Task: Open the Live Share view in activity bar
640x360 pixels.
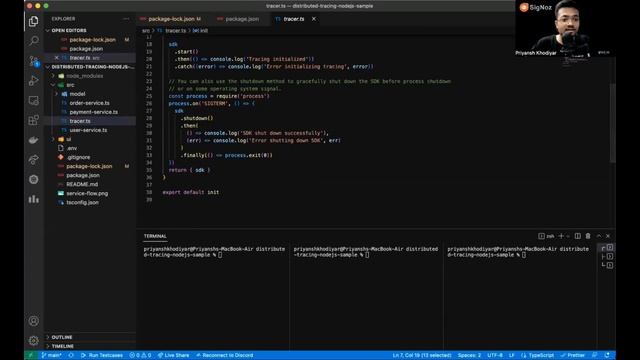Action: [34, 160]
